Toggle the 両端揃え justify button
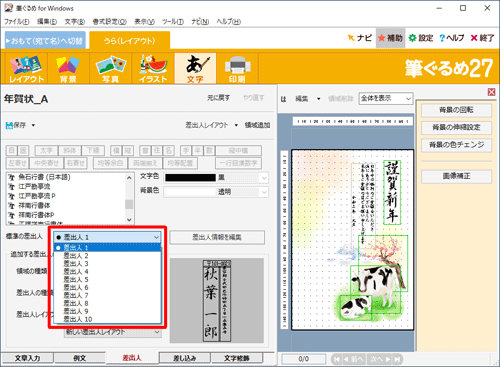 [x=145, y=163]
